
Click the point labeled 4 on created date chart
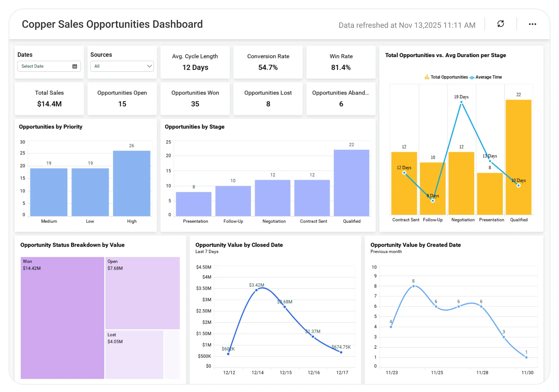tap(391, 327)
